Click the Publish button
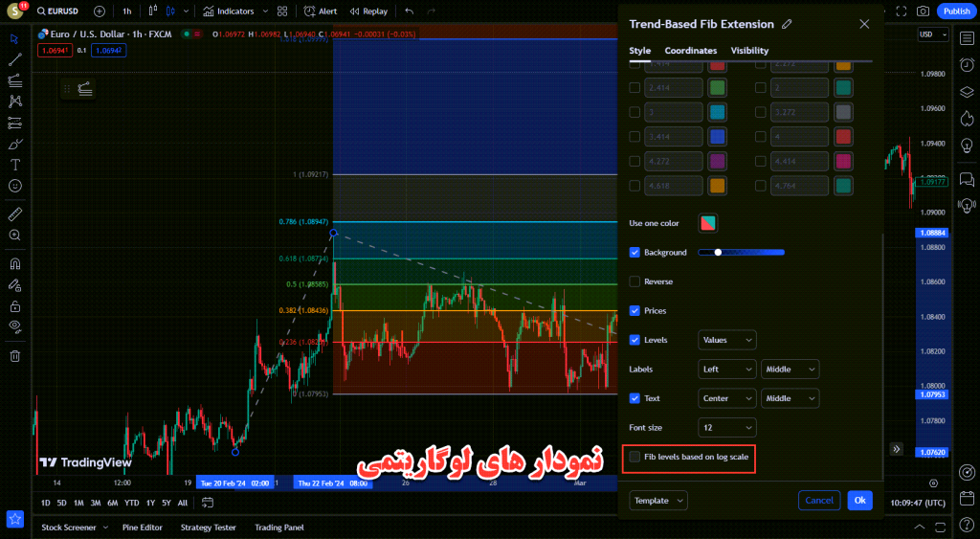 tap(956, 11)
